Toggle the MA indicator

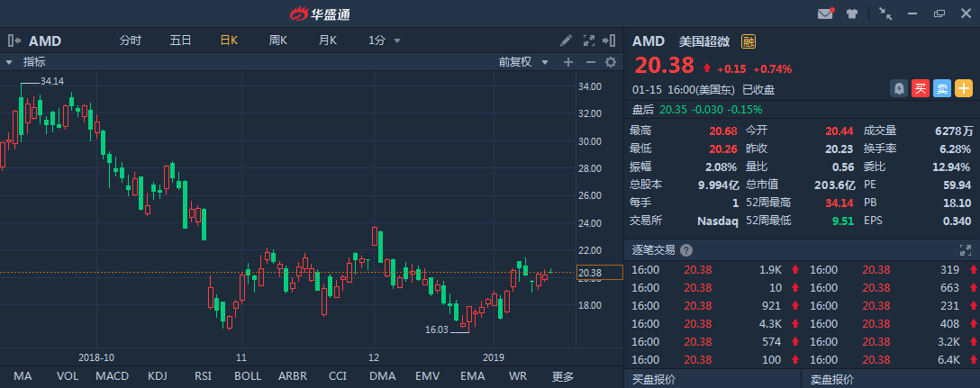pyautogui.click(x=23, y=377)
